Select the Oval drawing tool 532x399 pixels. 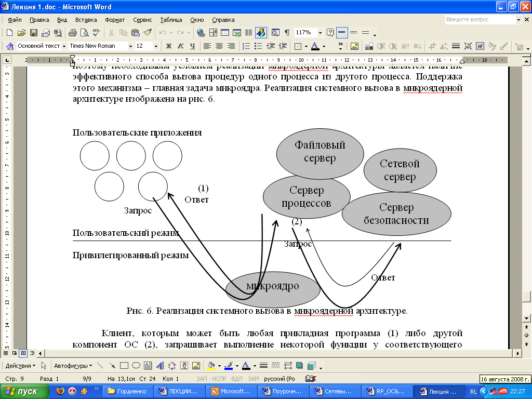(136, 366)
